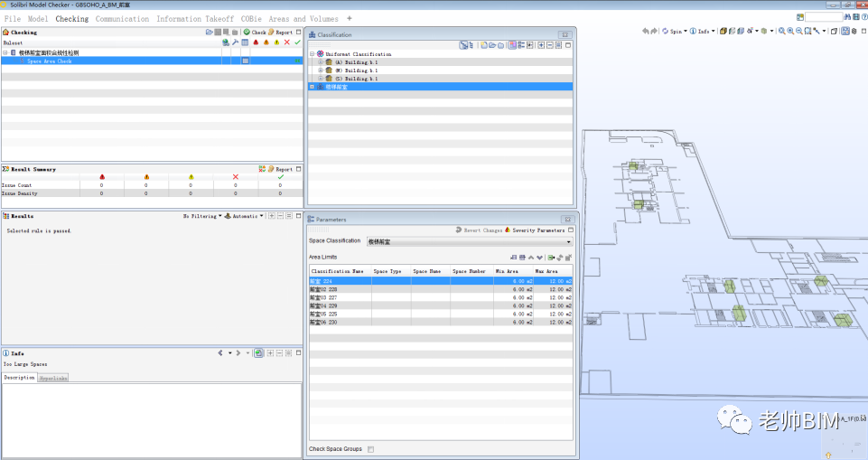Click orange moderate severity triangle in Ruleset header
This screenshot has width=868, height=460.
pos(266,42)
